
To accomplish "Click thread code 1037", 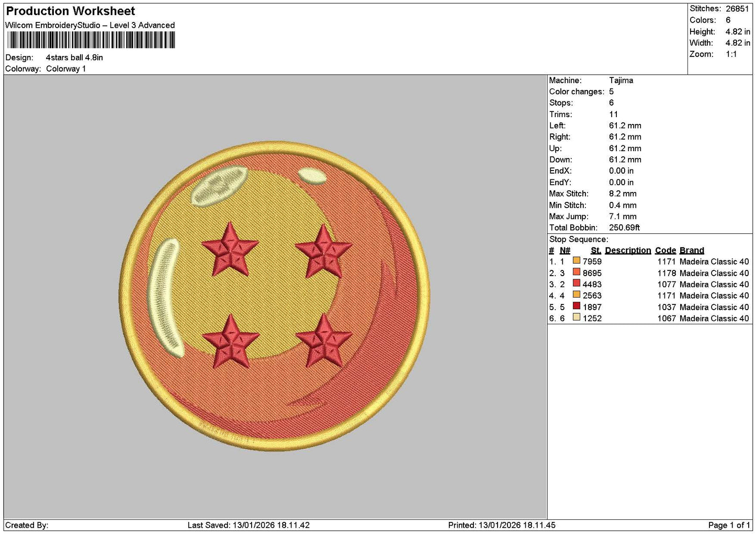I will 667,307.
